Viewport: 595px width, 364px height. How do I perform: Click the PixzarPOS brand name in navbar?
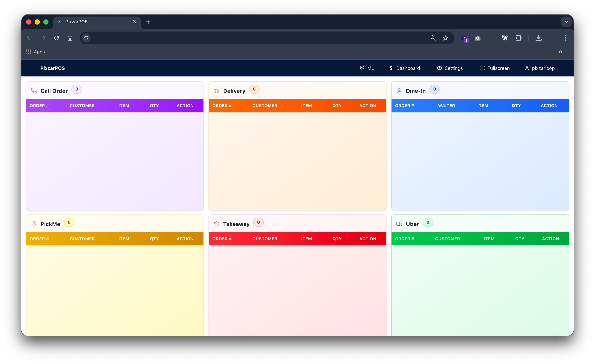[x=52, y=68]
